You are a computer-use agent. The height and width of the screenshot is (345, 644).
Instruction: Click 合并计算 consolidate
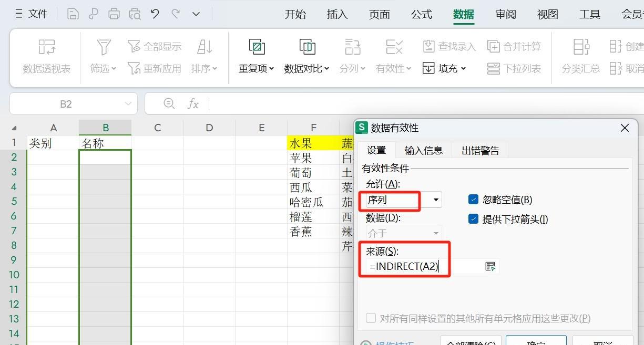(514, 47)
